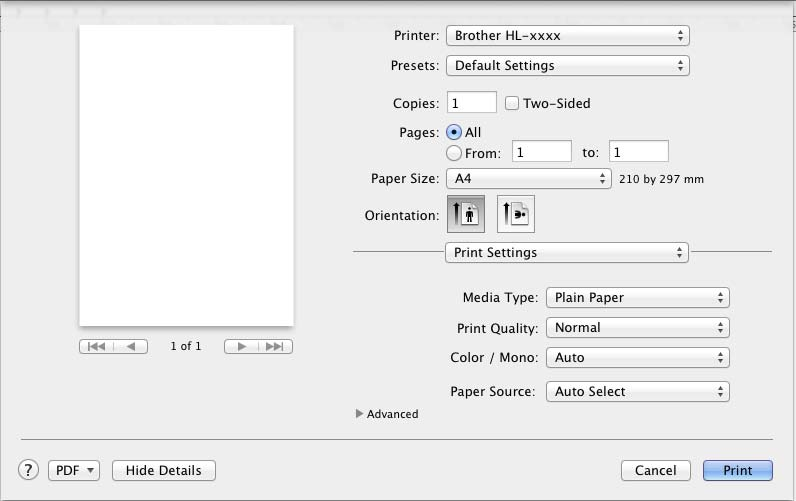Open the Presets dropdown
Image resolution: width=796 pixels, height=501 pixels.
coord(568,65)
